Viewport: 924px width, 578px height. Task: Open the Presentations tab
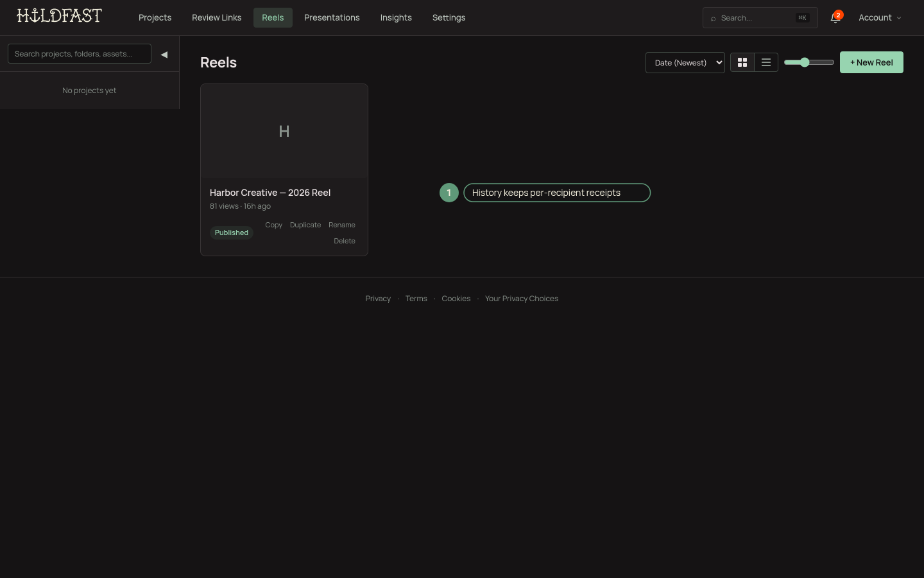point(332,18)
